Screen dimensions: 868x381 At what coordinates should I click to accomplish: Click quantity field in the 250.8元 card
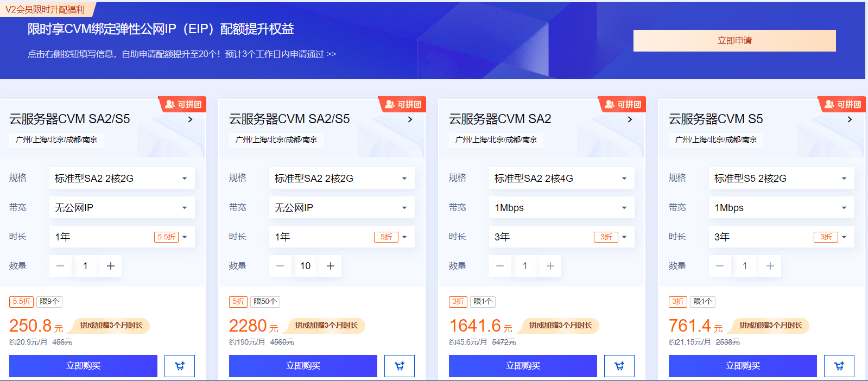coord(85,266)
